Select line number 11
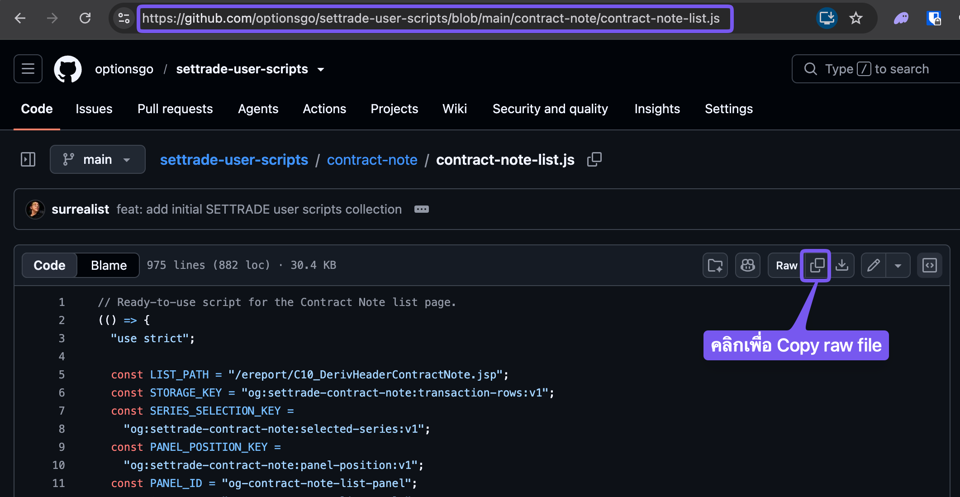Screen dimensions: 960x497 (x=58, y=483)
